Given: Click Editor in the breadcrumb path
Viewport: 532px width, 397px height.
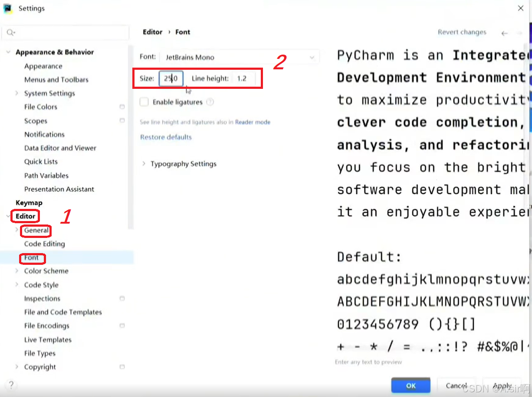Looking at the screenshot, I should tap(153, 32).
